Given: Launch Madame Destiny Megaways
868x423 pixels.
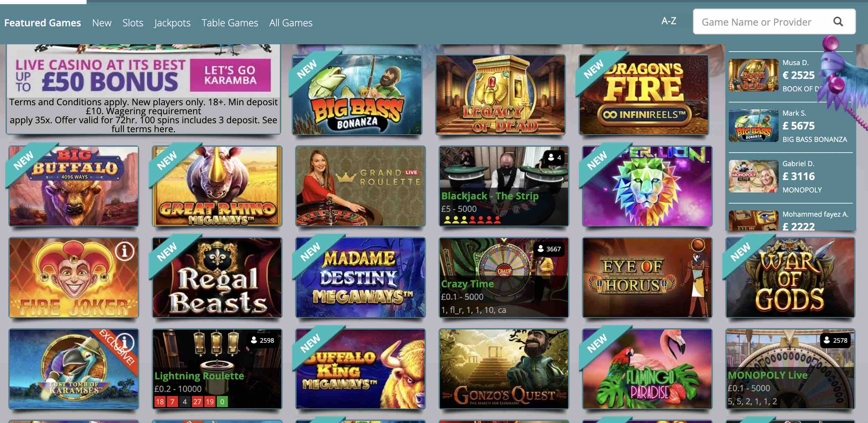Looking at the screenshot, I should [361, 277].
